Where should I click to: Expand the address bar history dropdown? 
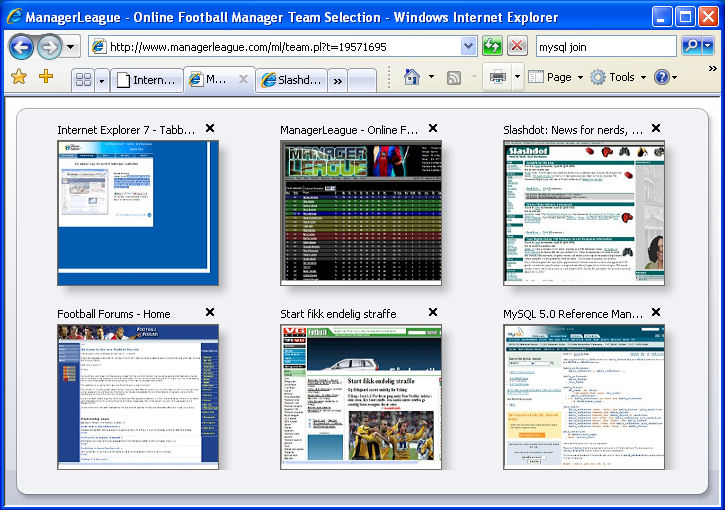[x=469, y=47]
